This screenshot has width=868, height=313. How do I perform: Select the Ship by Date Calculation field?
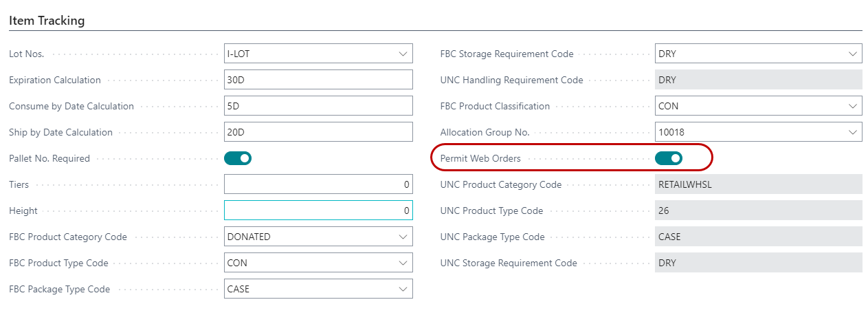coord(318,132)
